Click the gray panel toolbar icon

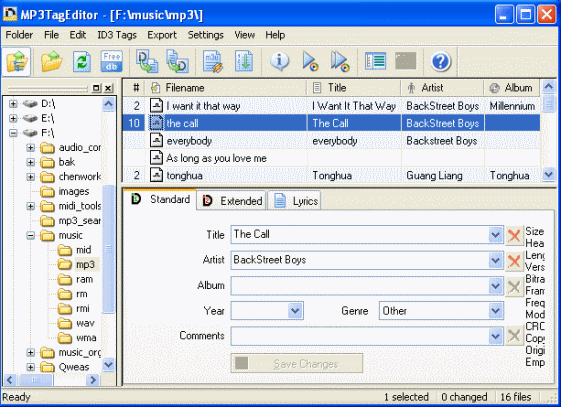point(406,61)
